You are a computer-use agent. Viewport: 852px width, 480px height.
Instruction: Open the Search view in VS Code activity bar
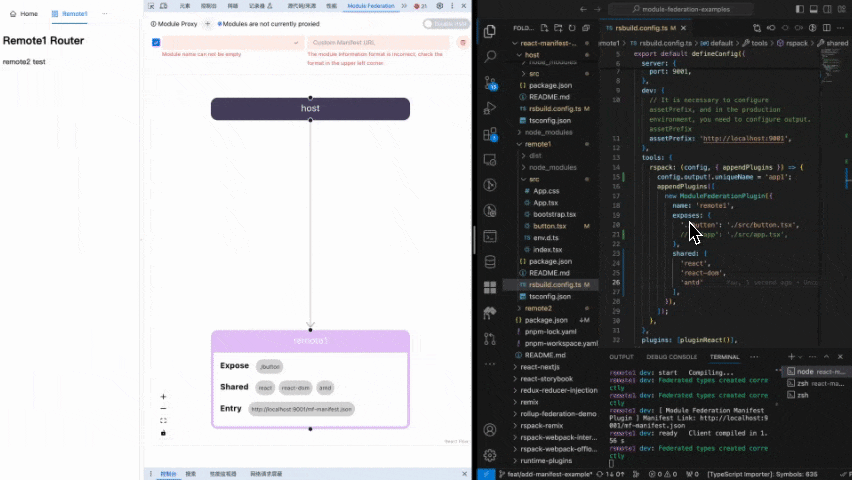coord(490,57)
